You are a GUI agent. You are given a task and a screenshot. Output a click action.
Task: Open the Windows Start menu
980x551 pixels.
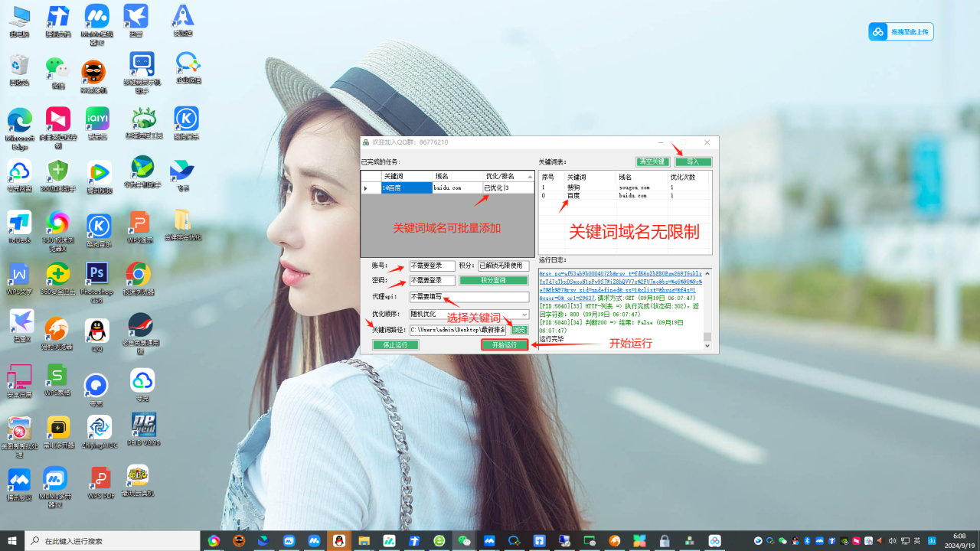(12, 541)
